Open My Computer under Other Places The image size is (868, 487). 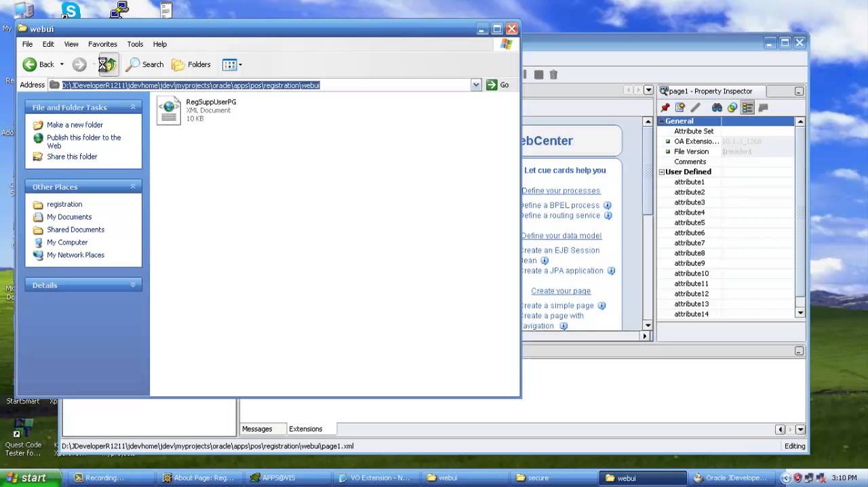click(67, 242)
